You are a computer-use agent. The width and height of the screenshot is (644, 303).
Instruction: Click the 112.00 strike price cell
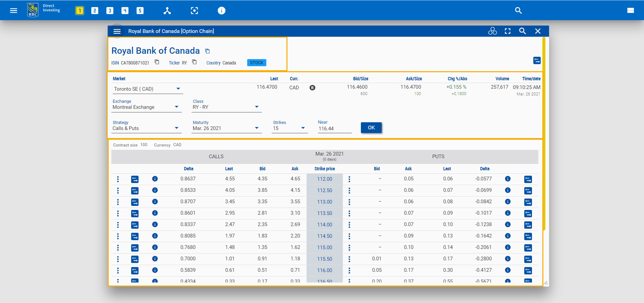[324, 179]
